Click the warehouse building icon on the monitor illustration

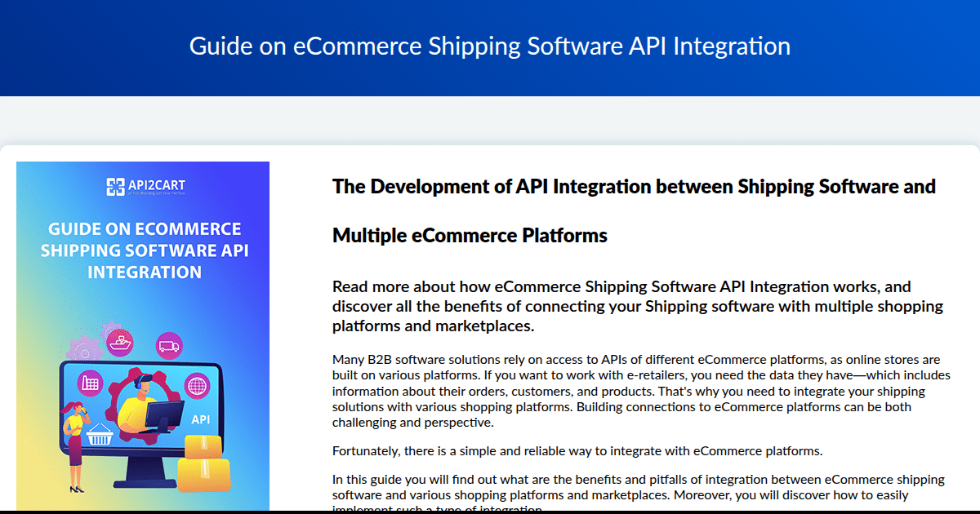(x=90, y=383)
